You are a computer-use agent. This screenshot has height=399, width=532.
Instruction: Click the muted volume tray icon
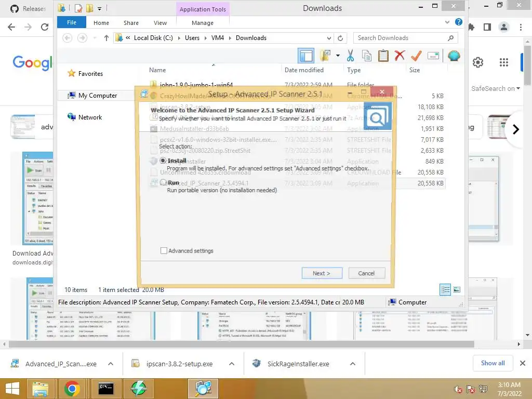click(458, 389)
